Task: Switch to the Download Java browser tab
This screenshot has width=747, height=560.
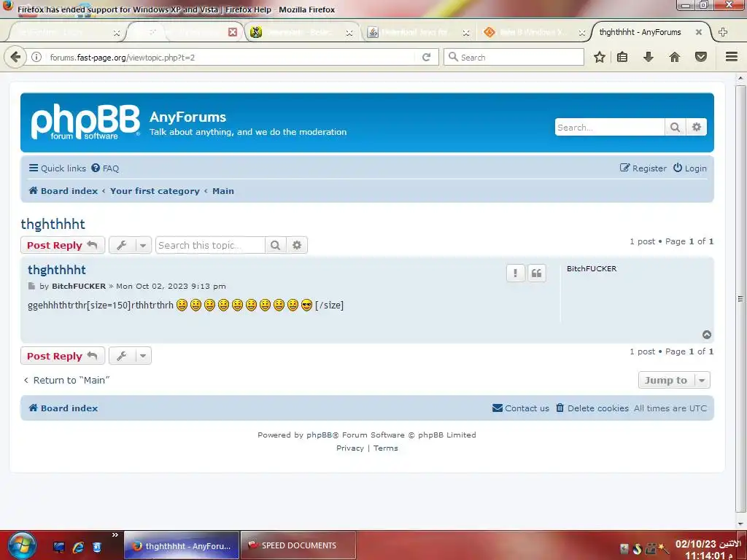Action: click(x=417, y=32)
